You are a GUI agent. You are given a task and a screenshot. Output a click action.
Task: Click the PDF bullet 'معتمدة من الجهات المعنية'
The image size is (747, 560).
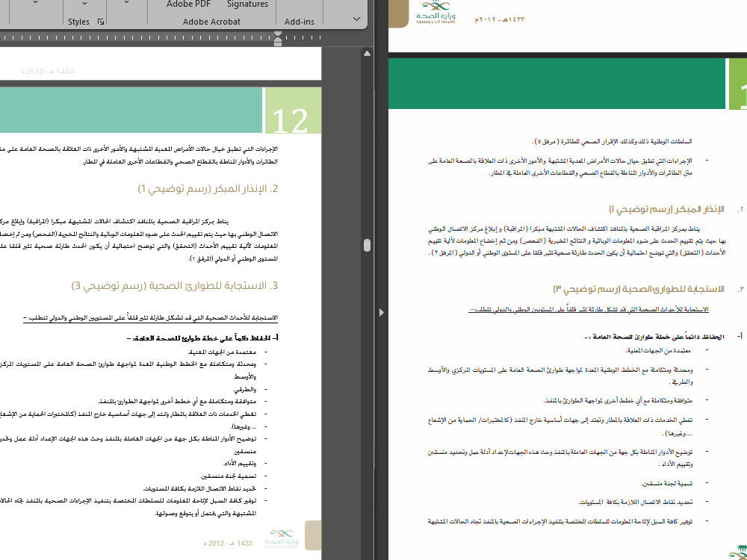click(x=658, y=350)
